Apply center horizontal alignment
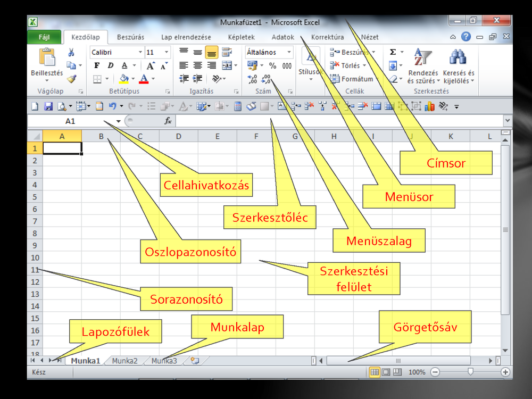 point(197,65)
